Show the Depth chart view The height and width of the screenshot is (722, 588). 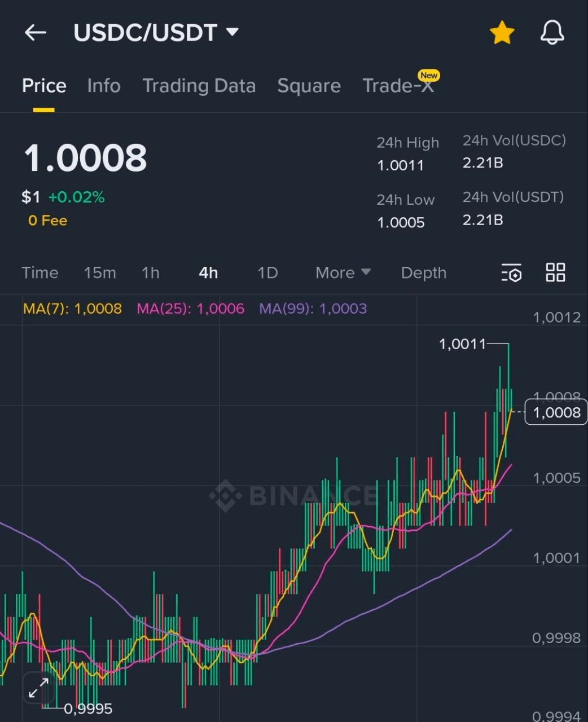point(423,273)
